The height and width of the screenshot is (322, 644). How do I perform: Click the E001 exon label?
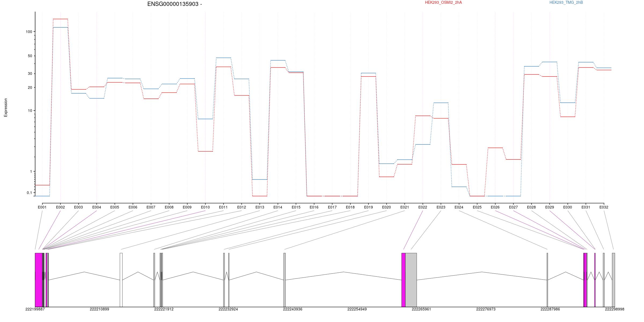point(42,207)
